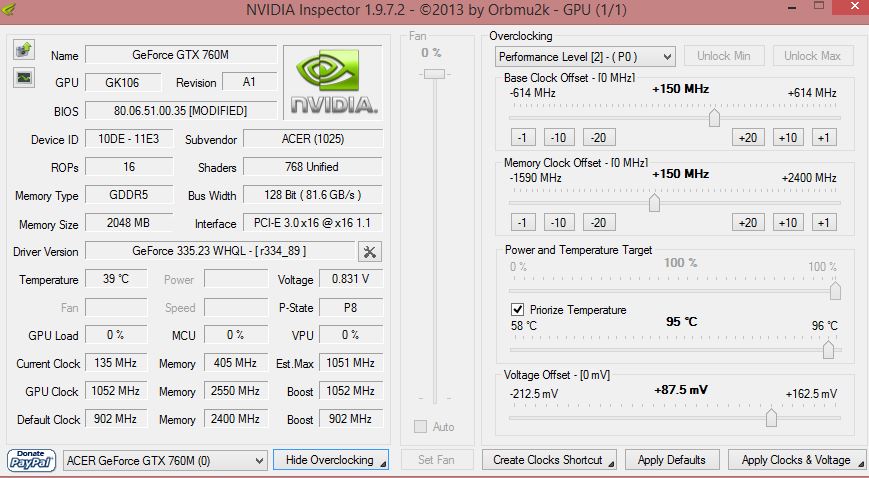Open the Performance Level dropdown
Viewport: 869px width, 478px height.
point(585,57)
